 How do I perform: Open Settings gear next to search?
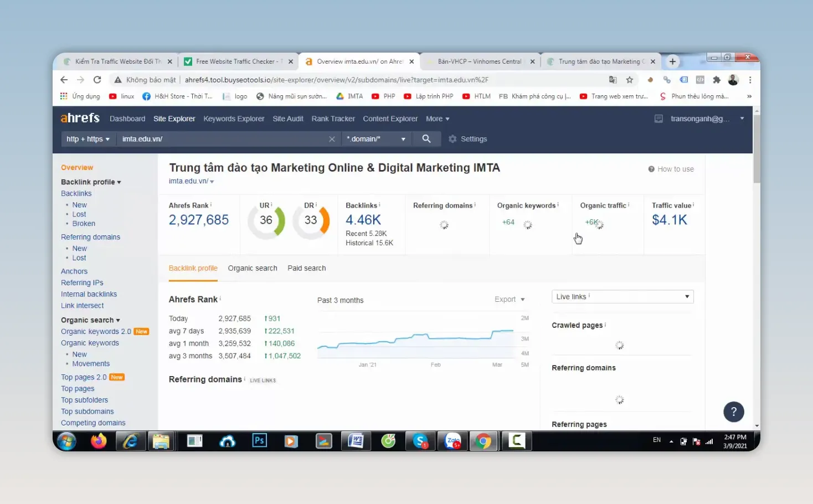[468, 139]
